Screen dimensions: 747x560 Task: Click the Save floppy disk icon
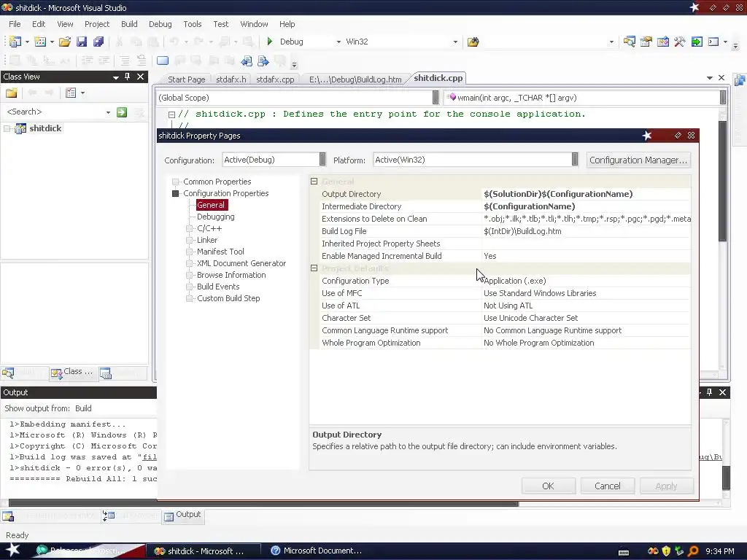tap(82, 42)
